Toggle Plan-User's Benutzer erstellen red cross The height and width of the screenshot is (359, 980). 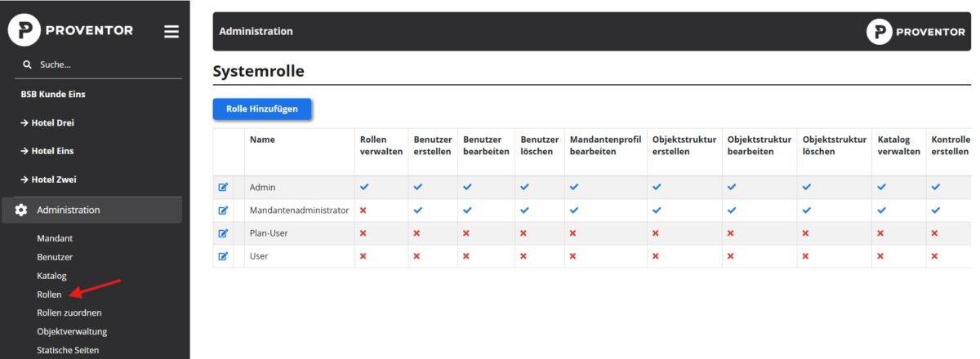(x=417, y=233)
